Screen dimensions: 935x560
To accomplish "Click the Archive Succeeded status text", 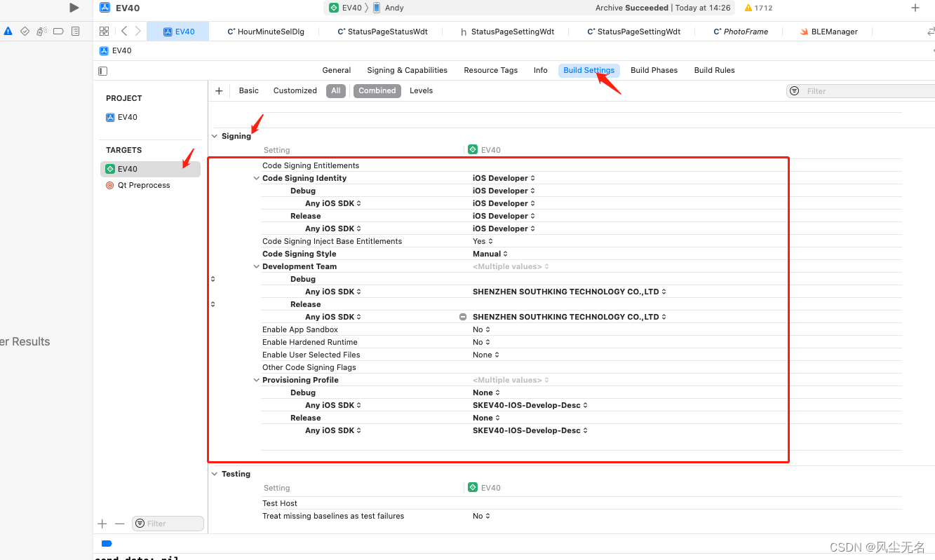I will [x=663, y=8].
